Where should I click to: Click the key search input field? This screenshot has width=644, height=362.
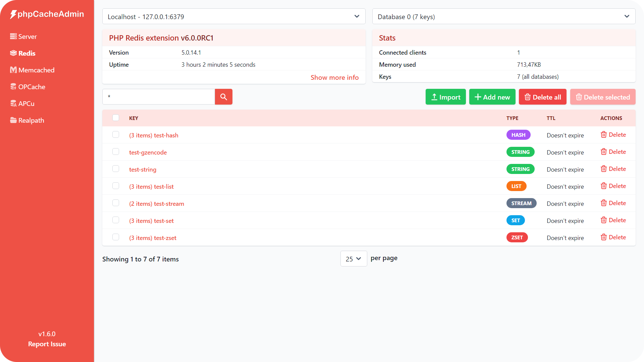coord(159,97)
